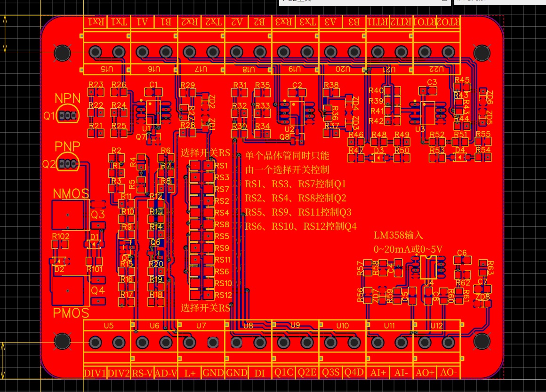Select the Q4D terminal label

click(x=354, y=373)
